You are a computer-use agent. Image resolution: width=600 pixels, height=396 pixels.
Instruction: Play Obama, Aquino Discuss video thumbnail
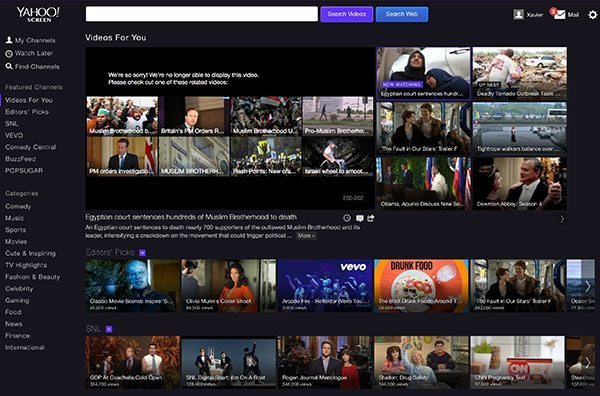point(423,183)
